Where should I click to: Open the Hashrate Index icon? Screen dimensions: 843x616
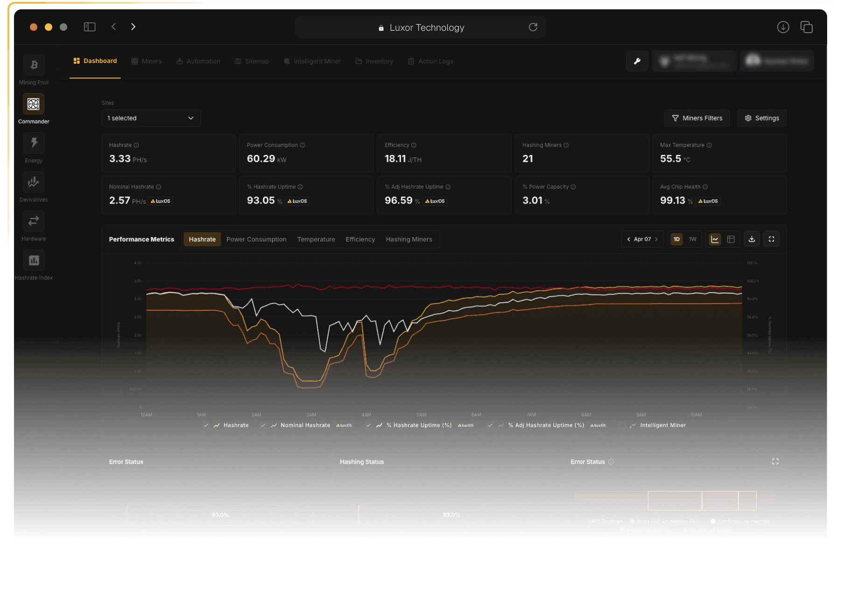(34, 260)
